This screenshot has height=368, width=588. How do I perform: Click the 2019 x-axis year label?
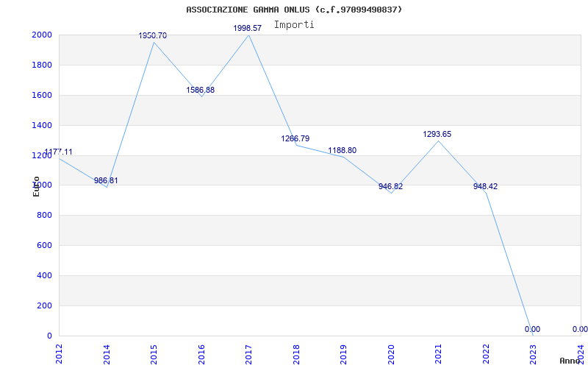[x=343, y=354]
